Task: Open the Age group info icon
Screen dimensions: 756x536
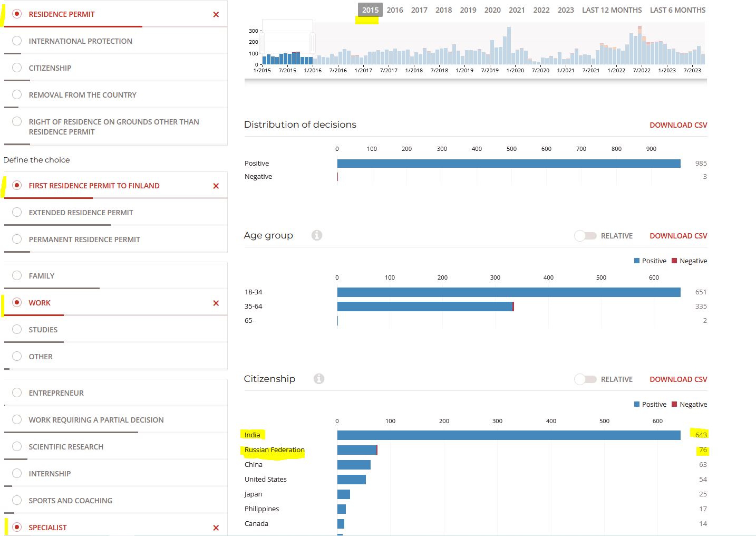Action: tap(317, 235)
